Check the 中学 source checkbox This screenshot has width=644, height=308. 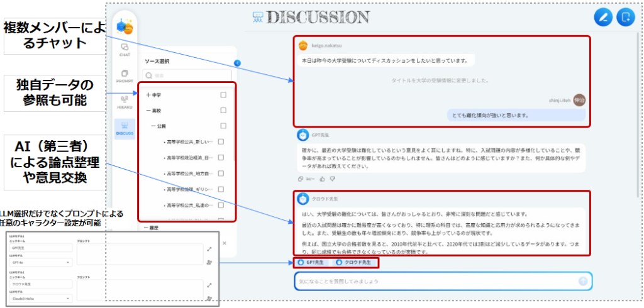tap(223, 96)
